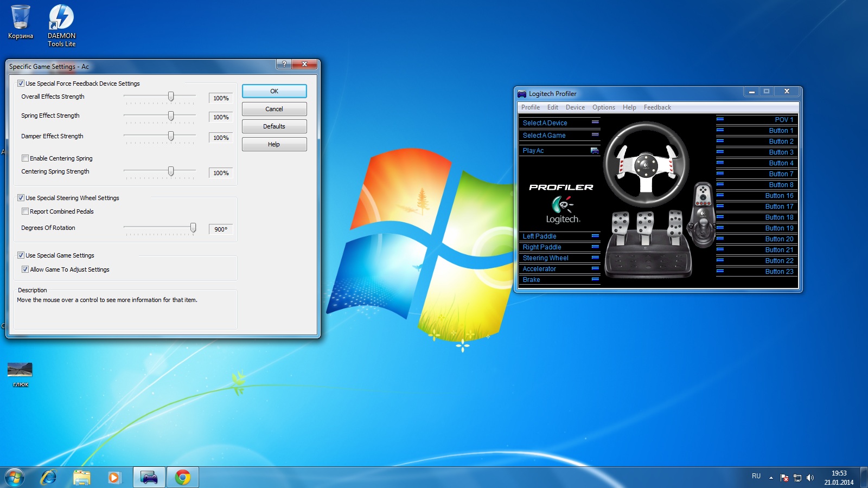Click OK to confirm game settings
Image resolution: width=868 pixels, height=488 pixels.
tap(274, 91)
